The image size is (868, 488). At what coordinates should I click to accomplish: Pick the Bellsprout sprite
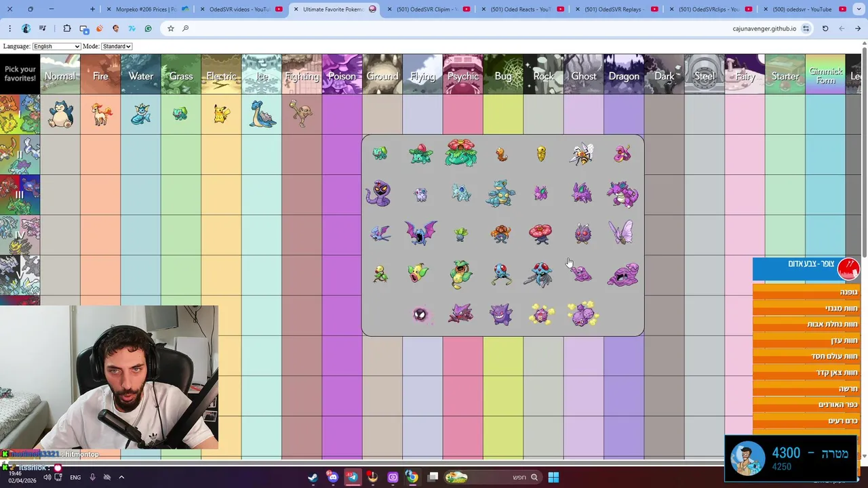[x=380, y=274]
